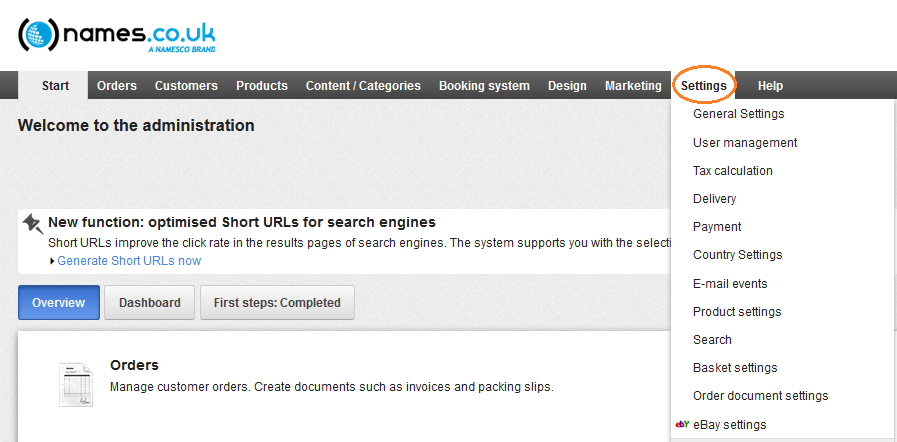Image resolution: width=897 pixels, height=442 pixels.
Task: Click the names.co.uk globe logo
Action: [x=39, y=35]
